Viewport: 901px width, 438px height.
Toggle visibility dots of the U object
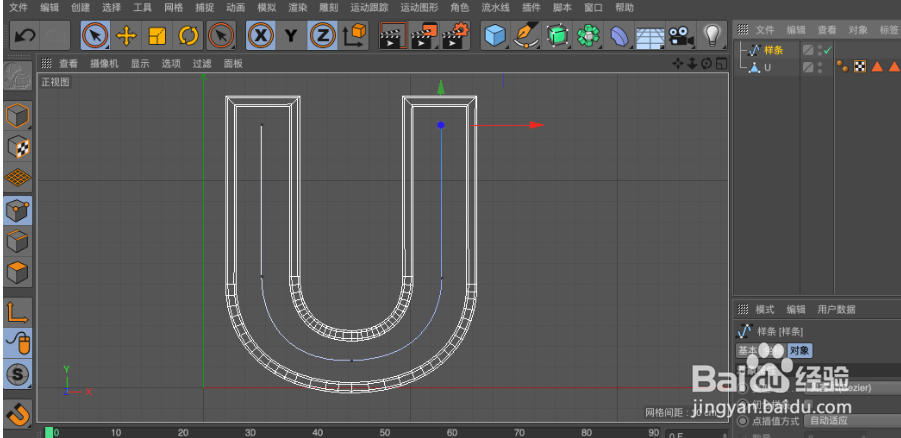pyautogui.click(x=820, y=67)
